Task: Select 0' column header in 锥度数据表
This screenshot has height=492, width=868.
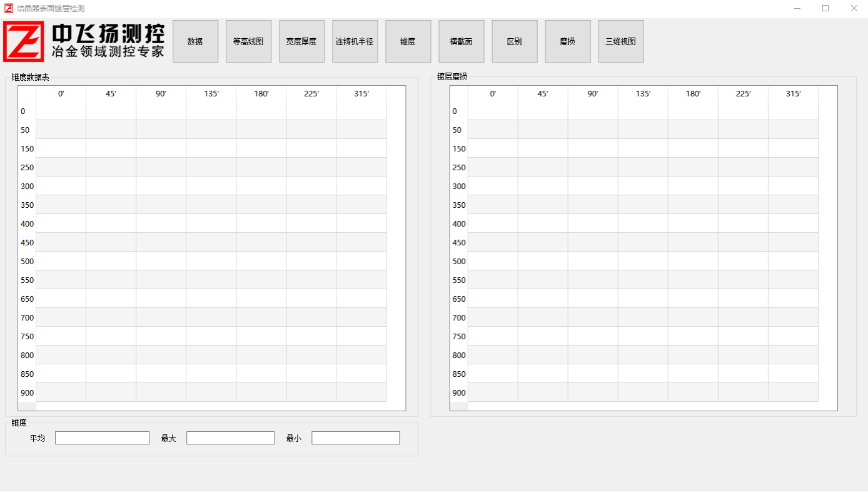Action: pos(61,94)
